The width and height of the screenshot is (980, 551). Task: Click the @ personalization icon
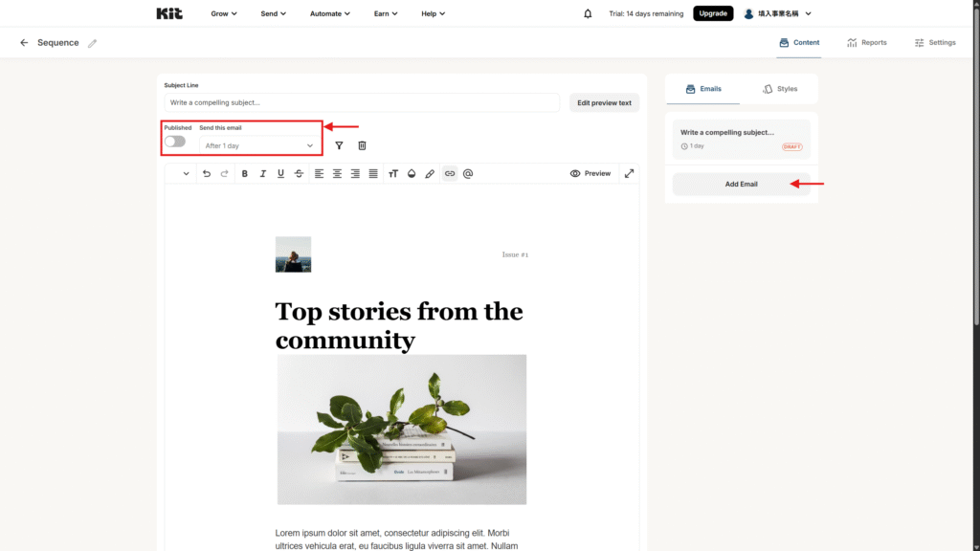(468, 174)
